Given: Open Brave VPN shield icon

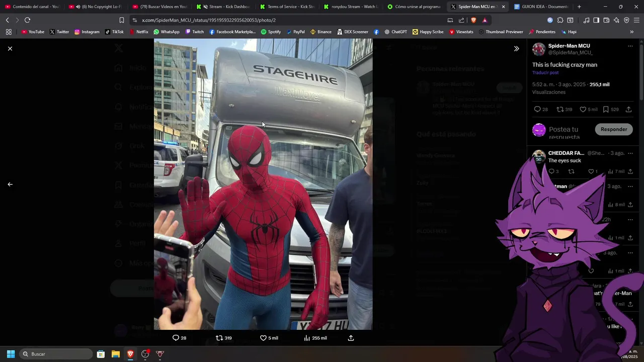Looking at the screenshot, I should click(x=626, y=20).
